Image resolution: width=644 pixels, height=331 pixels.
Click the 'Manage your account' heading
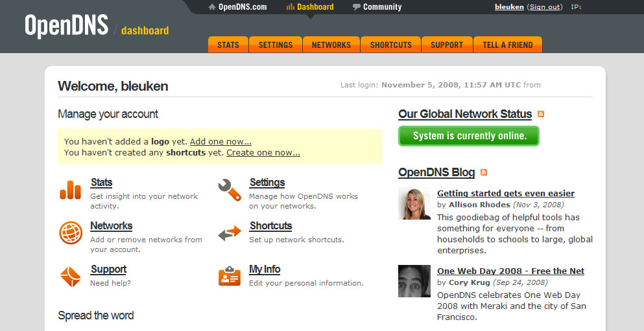tap(108, 114)
